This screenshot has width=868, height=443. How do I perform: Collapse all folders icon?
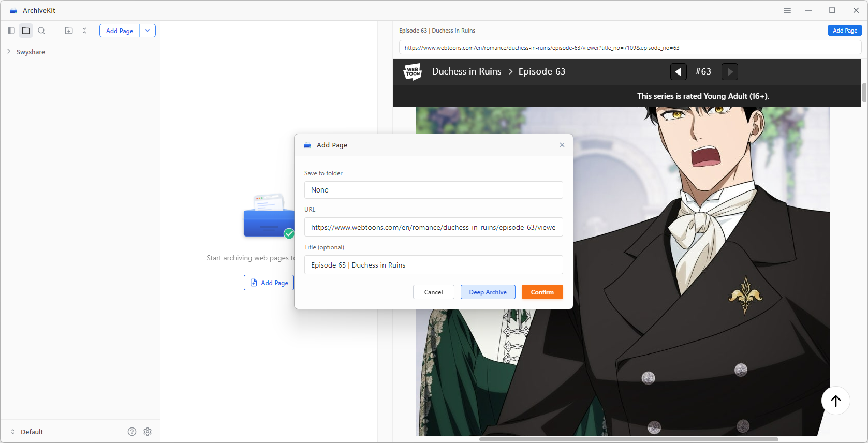coord(84,31)
